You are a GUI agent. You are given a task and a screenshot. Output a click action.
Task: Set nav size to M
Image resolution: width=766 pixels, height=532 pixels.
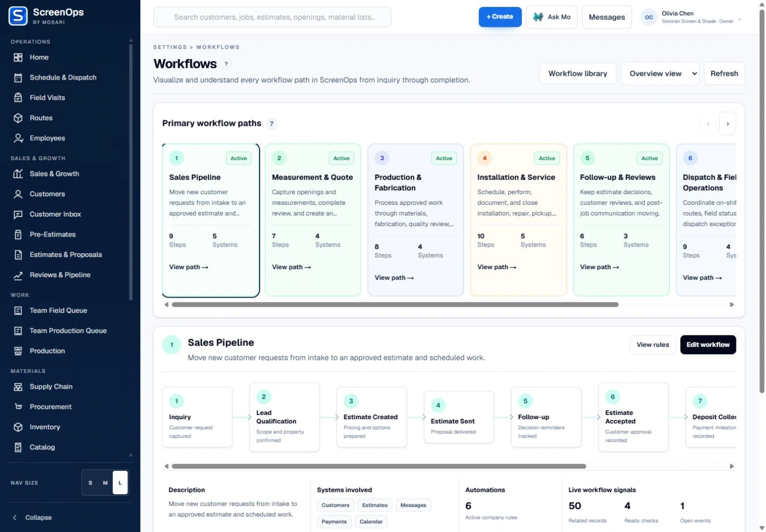click(105, 483)
